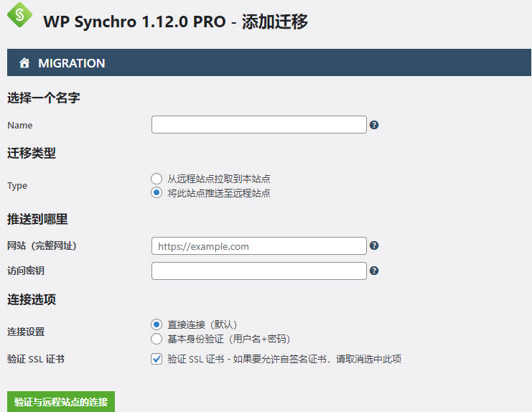
Task: Choose direct connection (default) radio option
Action: (x=157, y=324)
